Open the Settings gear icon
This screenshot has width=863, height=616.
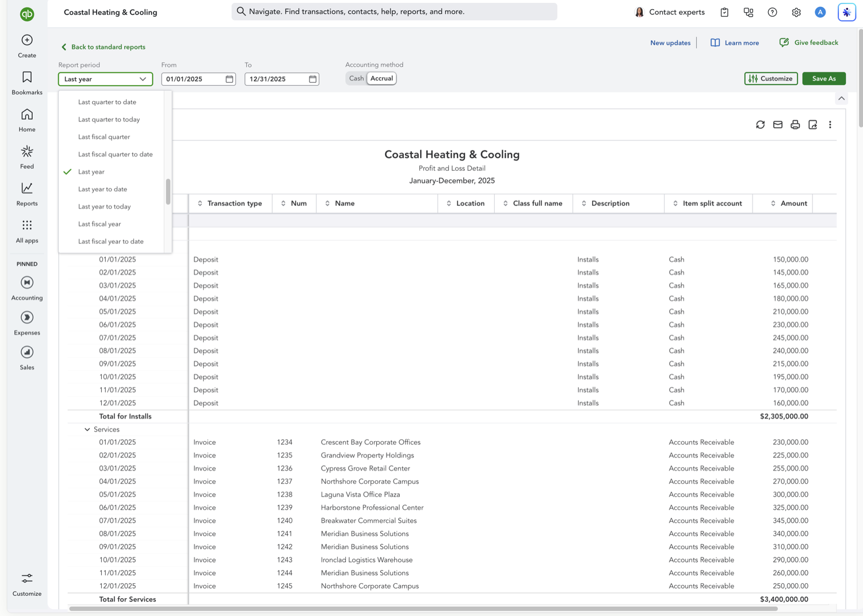pyautogui.click(x=796, y=12)
